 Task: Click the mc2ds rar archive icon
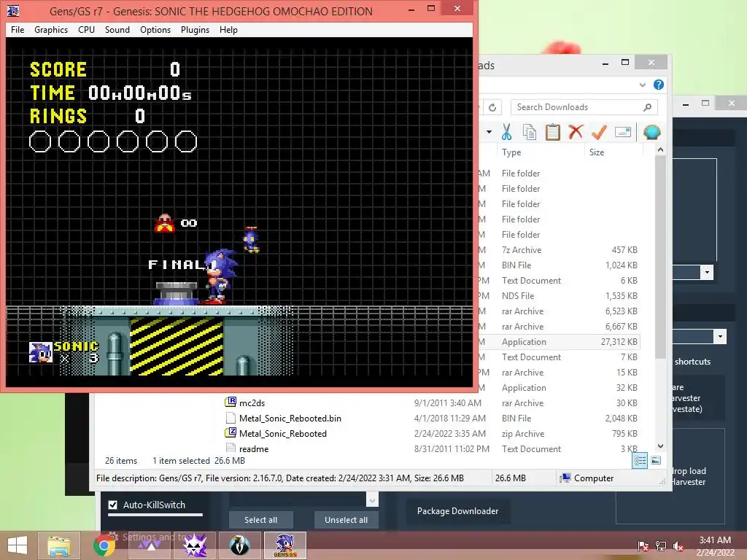(231, 402)
